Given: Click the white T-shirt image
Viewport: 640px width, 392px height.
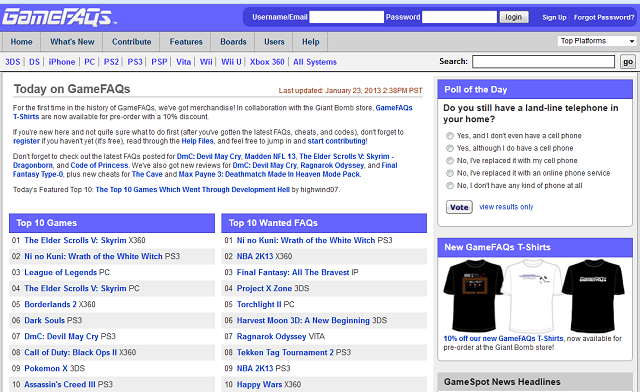Looking at the screenshot, I should click(532, 296).
